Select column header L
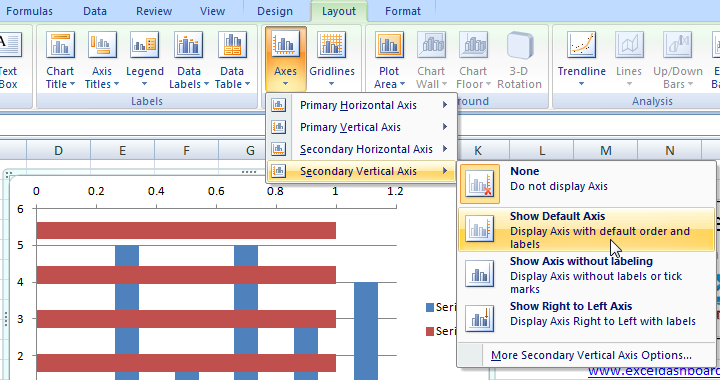The image size is (720, 380). pos(541,151)
